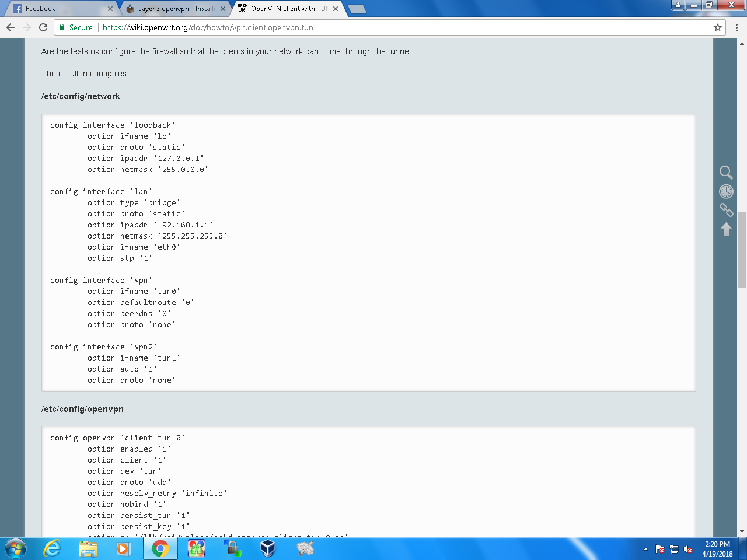Open Windows Explorer from the taskbar
This screenshot has width=747, height=560.
[x=88, y=549]
